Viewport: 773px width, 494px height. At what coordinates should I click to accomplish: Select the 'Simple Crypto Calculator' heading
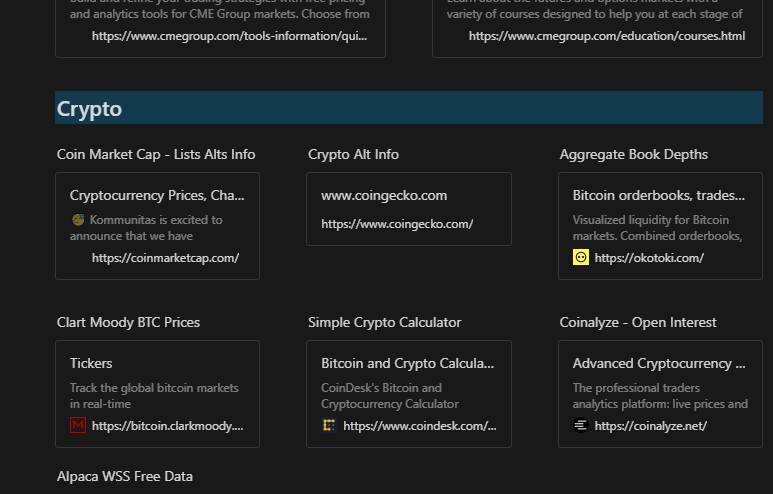coord(385,322)
